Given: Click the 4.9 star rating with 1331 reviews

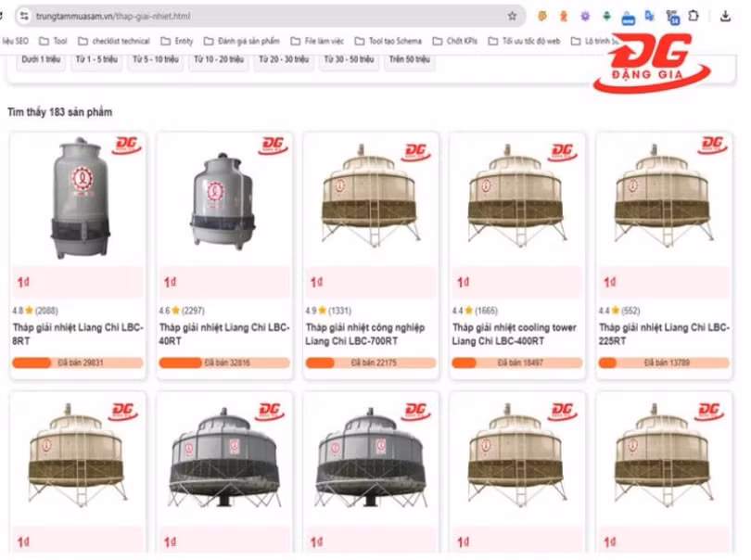Looking at the screenshot, I should point(328,311).
